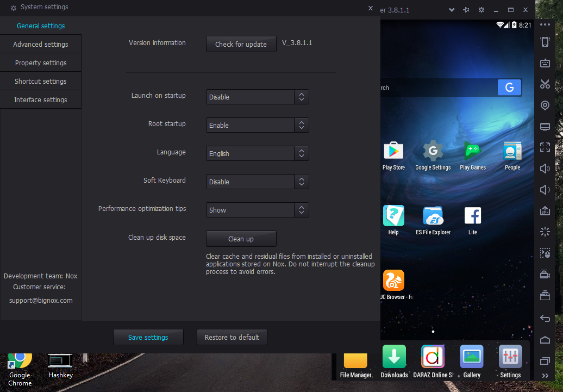Open the People contacts app

pyautogui.click(x=512, y=151)
